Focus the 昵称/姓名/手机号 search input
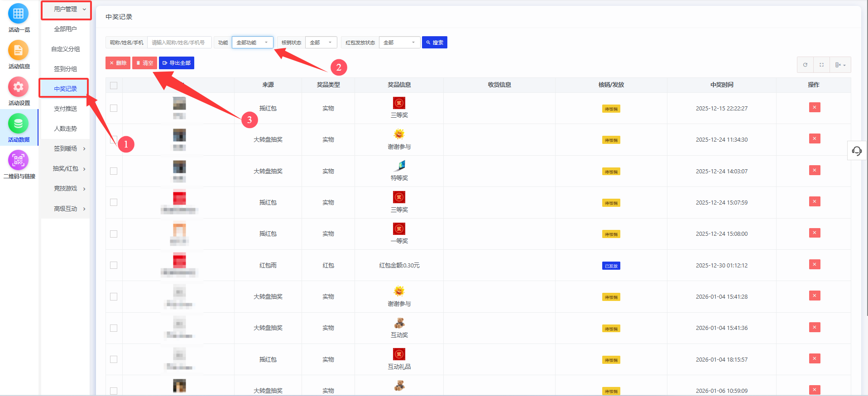This screenshot has width=868, height=396. click(x=179, y=43)
